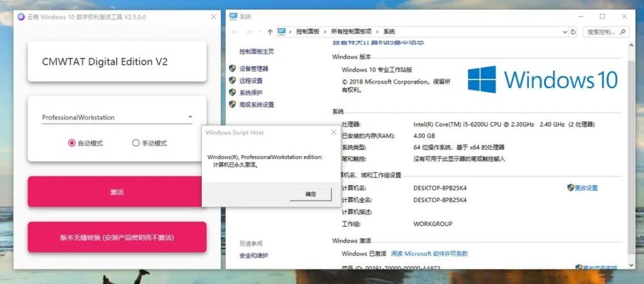Go forward with the navigation forward arrow

248,31
